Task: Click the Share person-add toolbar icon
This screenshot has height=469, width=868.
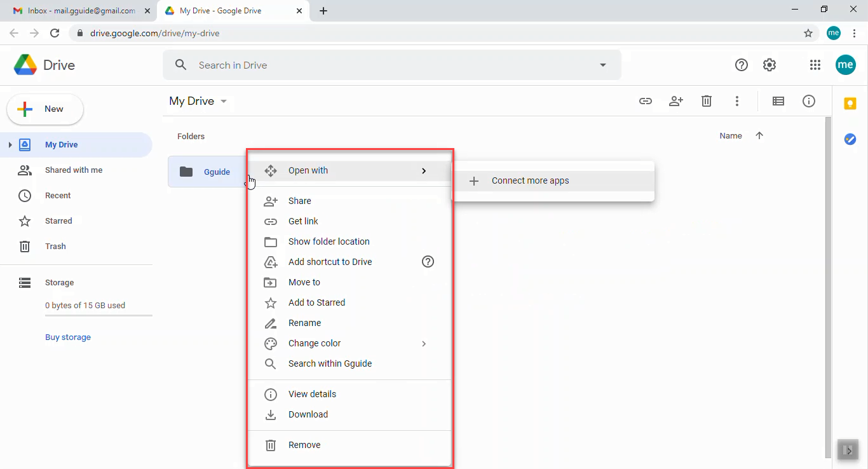Action: click(x=676, y=101)
